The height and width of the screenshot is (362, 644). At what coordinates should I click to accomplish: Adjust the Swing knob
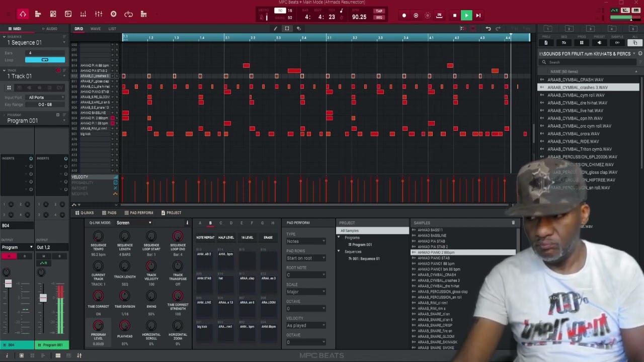(151, 297)
